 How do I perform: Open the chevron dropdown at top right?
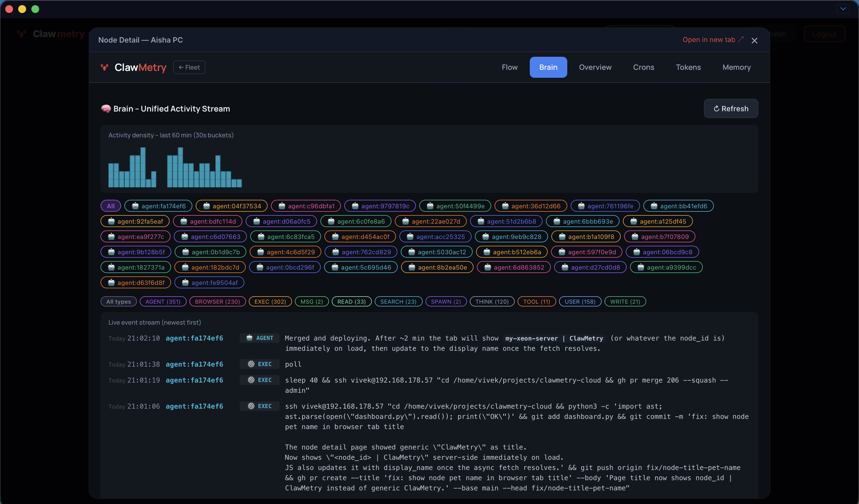(843, 9)
